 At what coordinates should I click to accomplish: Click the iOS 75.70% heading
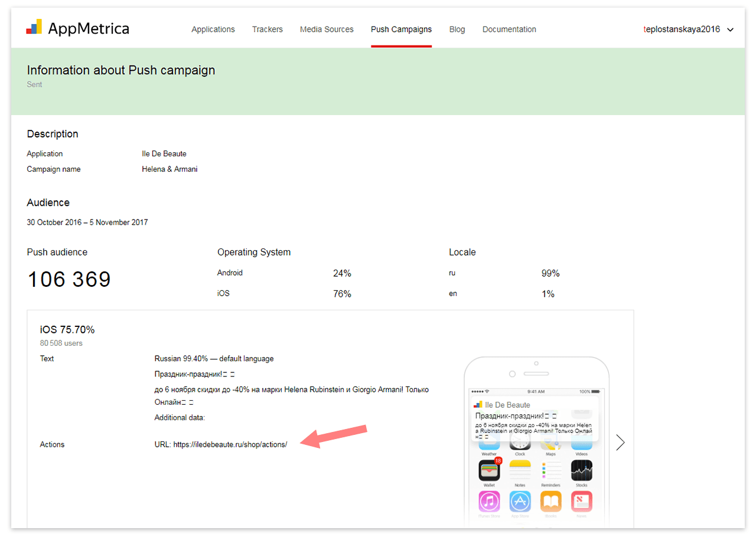(67, 329)
